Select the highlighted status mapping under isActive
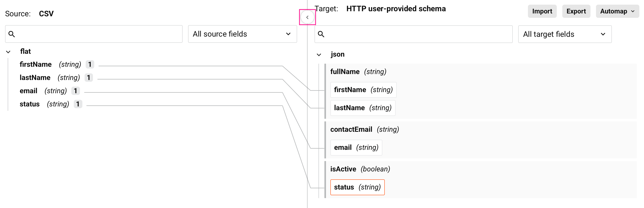The height and width of the screenshot is (208, 644). [x=357, y=187]
